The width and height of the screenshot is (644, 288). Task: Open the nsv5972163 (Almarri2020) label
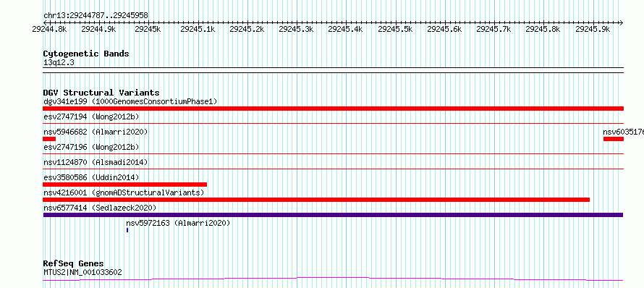[178, 223]
